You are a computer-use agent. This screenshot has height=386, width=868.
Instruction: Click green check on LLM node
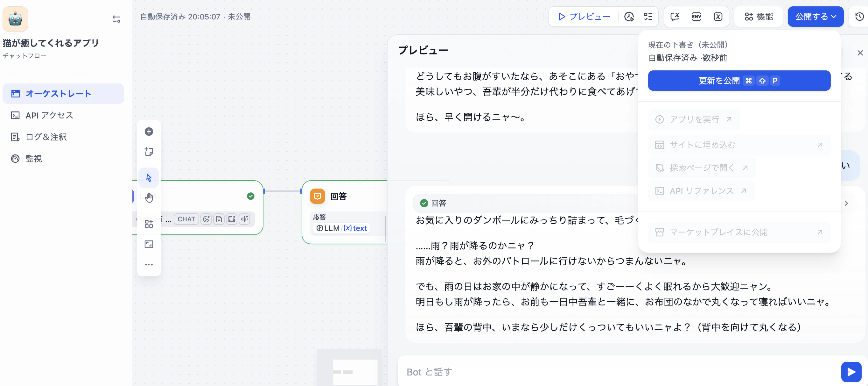(x=251, y=197)
